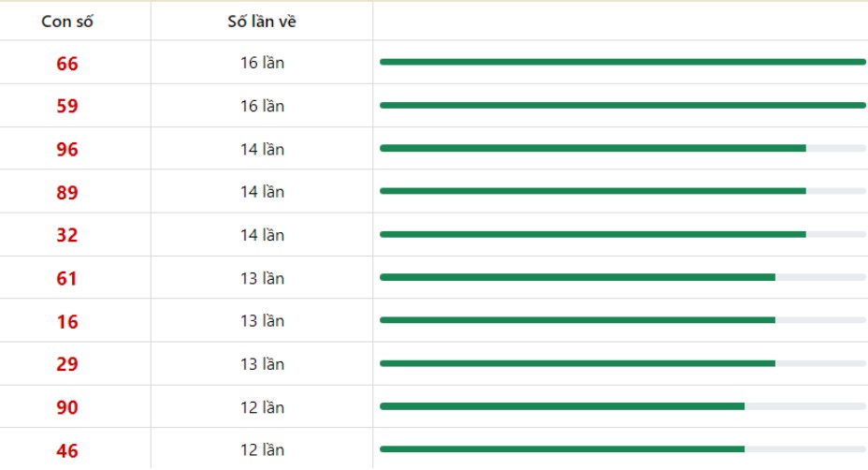This screenshot has width=868, height=470.
Task: Click red number 96
Action: pos(67,149)
